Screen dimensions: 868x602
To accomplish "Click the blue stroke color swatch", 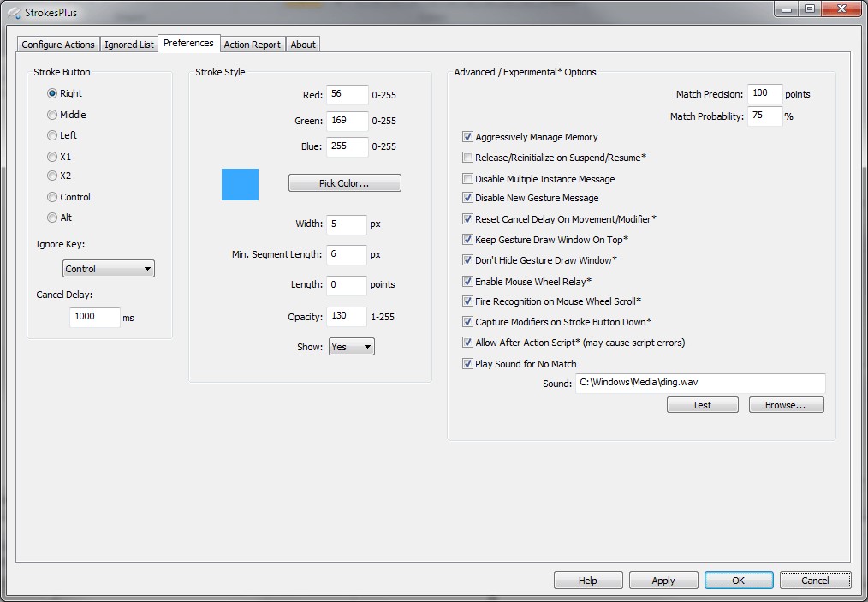I will (240, 184).
